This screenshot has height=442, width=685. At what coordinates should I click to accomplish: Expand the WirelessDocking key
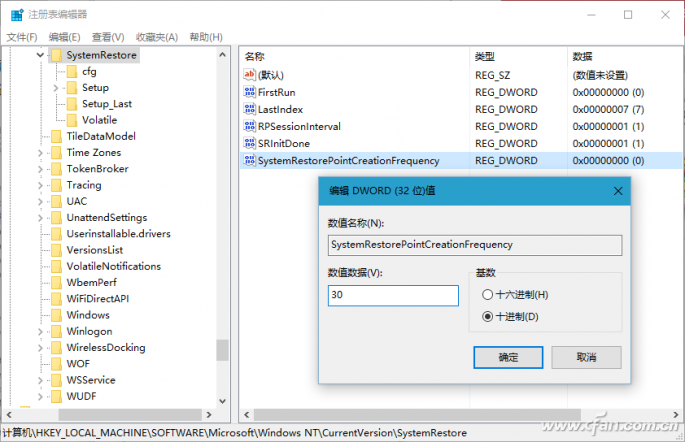pyautogui.click(x=40, y=348)
